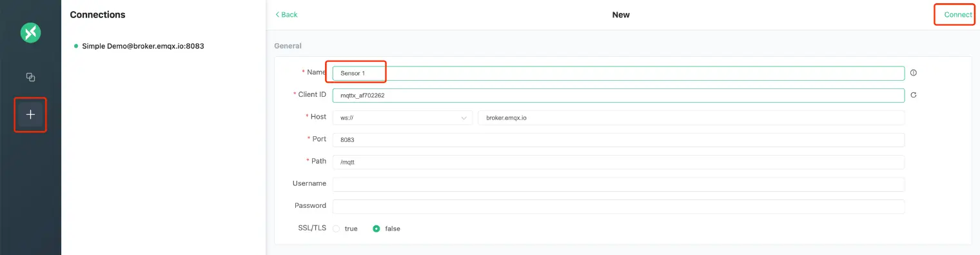
Task: Open the connections list sidebar icon
Action: click(30, 77)
